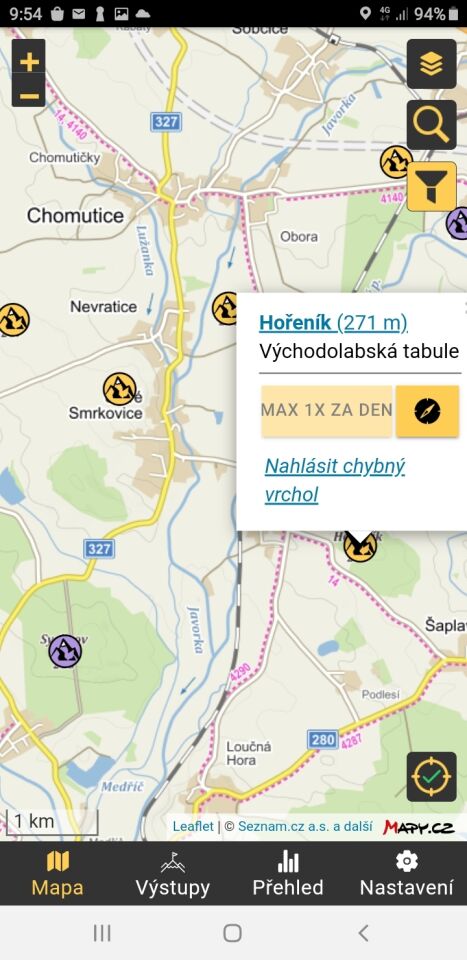Image resolution: width=467 pixels, height=960 pixels.
Task: Tap the MAX 1X ZA DEN button
Action: (x=327, y=411)
